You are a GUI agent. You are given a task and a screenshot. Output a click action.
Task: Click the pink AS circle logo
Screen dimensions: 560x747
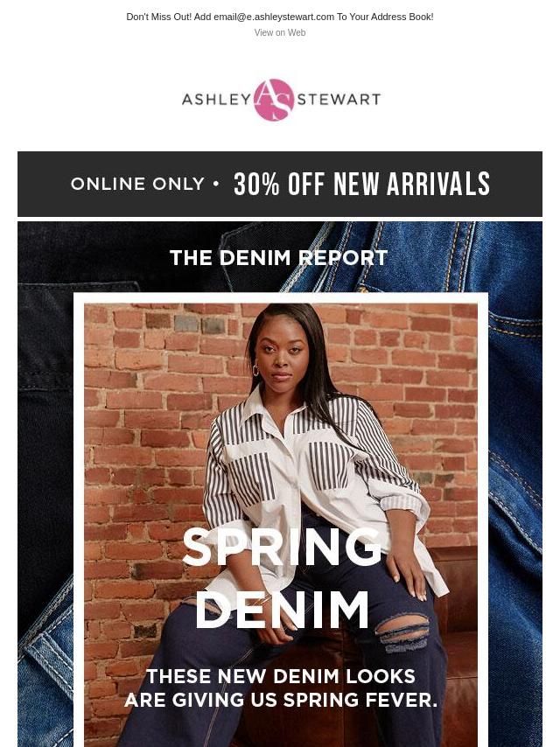coord(274,100)
